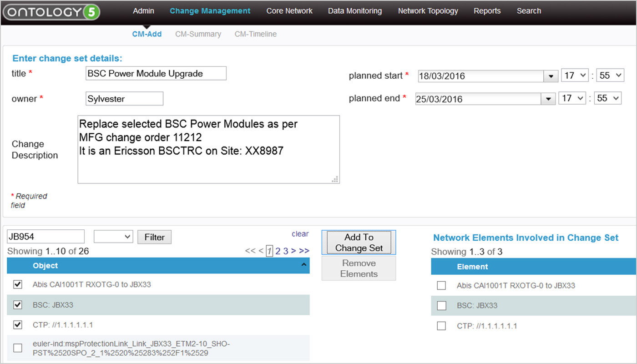The width and height of the screenshot is (637, 364).
Task: Uncheck BSC: JBX33 in Object list
Action: [x=18, y=305]
